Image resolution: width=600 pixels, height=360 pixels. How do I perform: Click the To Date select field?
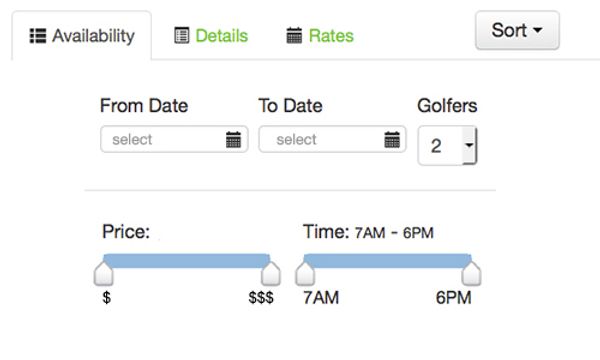pos(332,139)
